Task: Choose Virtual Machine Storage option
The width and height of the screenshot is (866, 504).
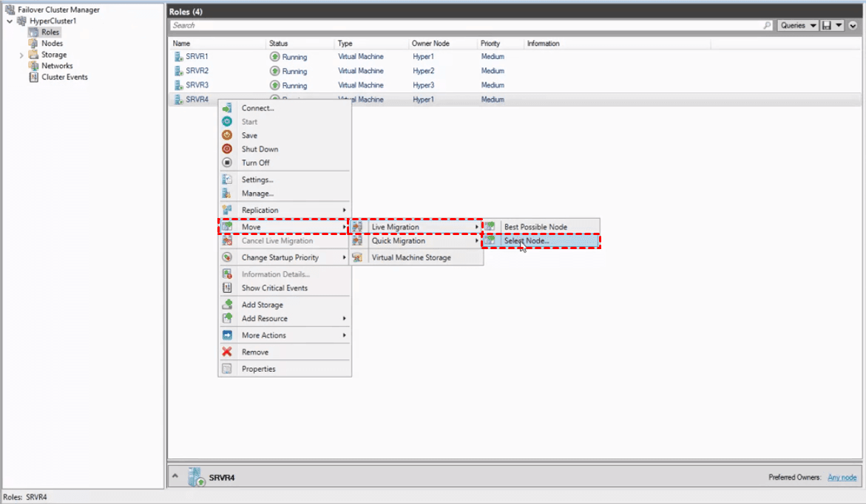Action: [416, 257]
